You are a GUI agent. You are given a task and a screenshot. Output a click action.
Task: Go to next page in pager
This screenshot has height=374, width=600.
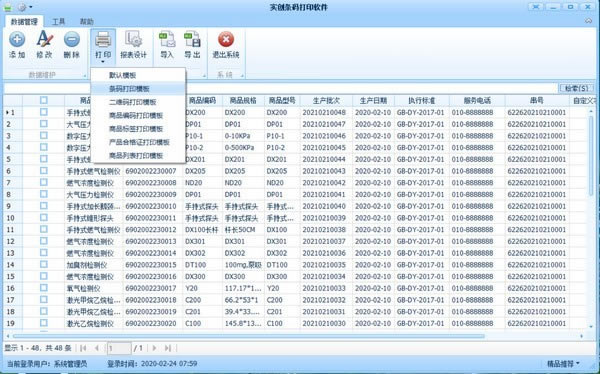tap(154, 348)
